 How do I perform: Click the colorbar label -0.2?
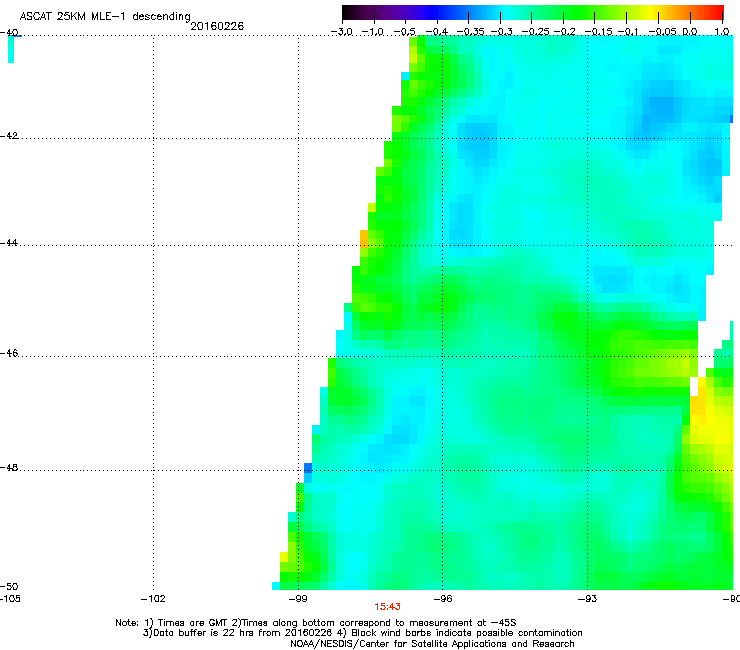564,32
